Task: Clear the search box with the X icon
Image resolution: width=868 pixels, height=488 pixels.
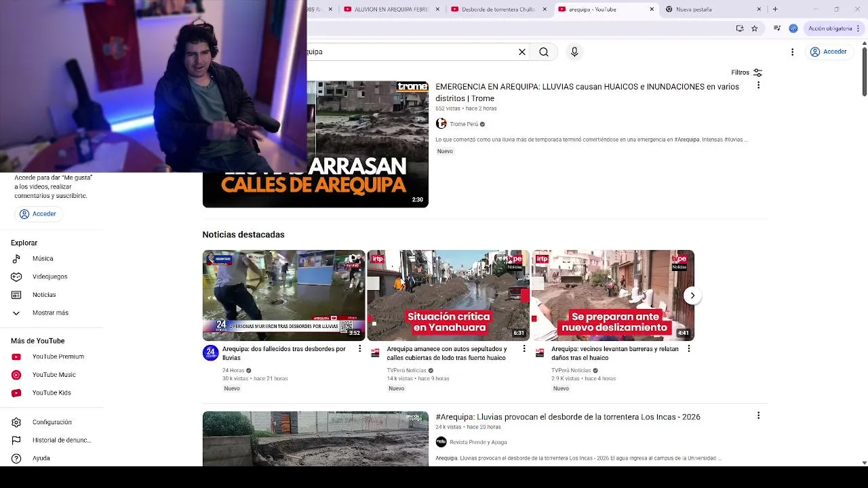Action: click(522, 52)
